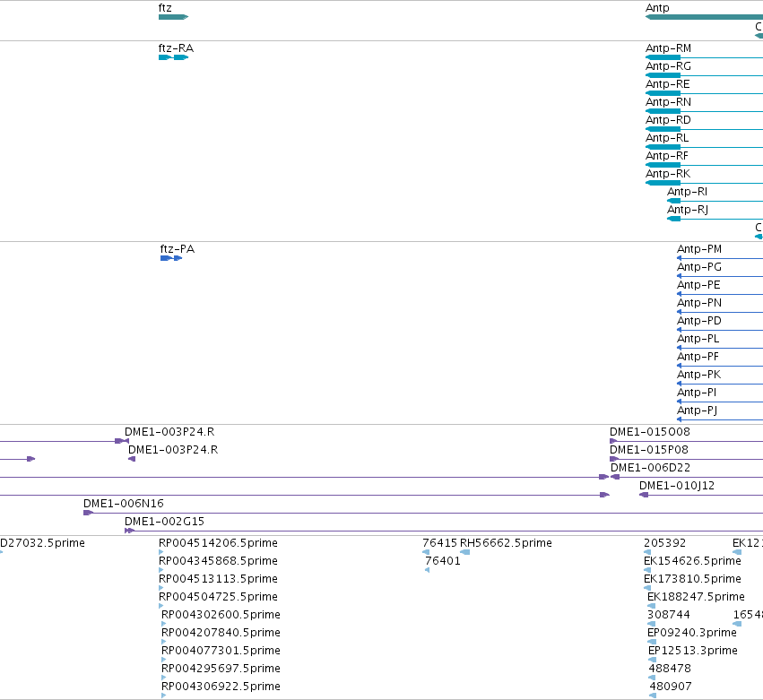The image size is (763, 700).
Task: Select the 205392 insertion label
Action: pyautogui.click(x=664, y=543)
